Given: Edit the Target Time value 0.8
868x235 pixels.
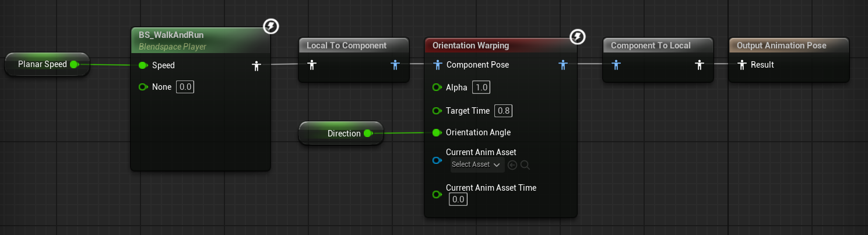Looking at the screenshot, I should point(503,110).
